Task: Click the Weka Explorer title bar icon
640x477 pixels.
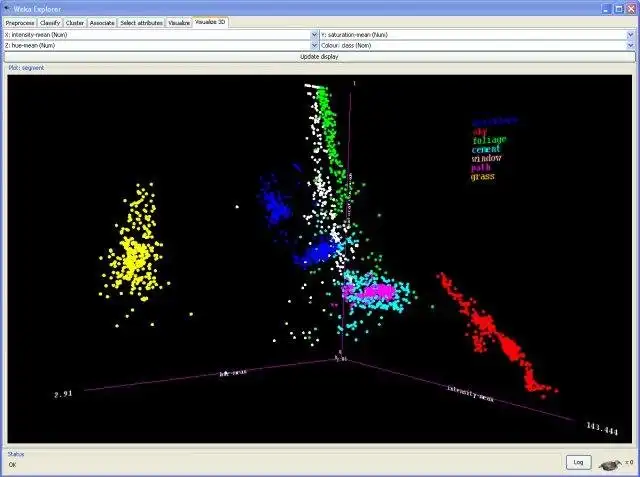Action: pyautogui.click(x=7, y=8)
